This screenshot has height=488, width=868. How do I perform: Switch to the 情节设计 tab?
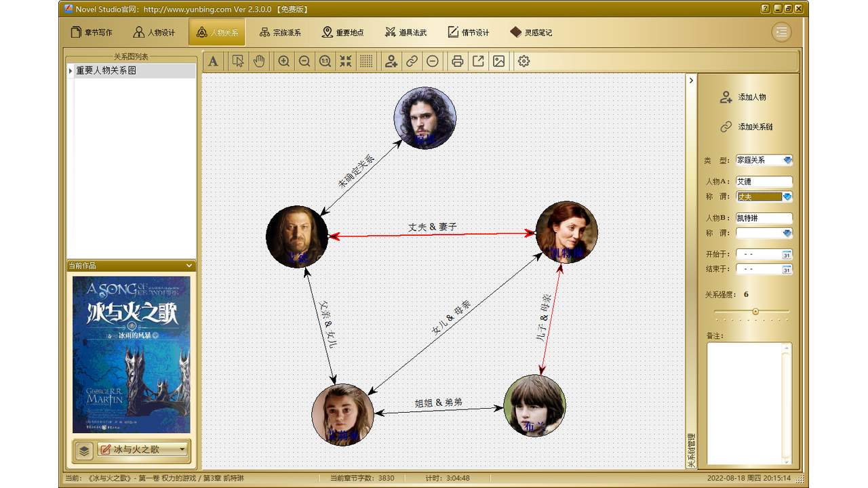coord(469,31)
